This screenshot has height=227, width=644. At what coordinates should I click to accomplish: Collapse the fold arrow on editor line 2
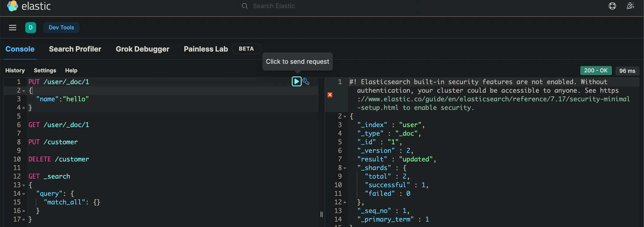point(24,91)
